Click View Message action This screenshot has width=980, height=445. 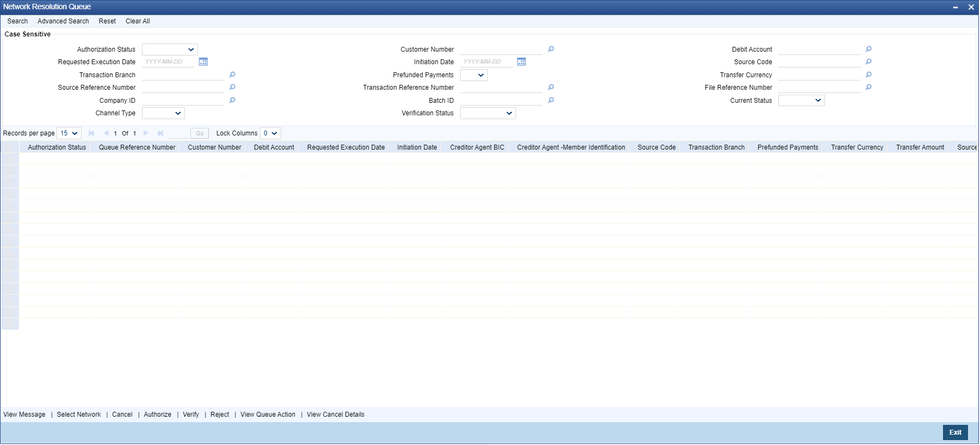[x=24, y=415]
